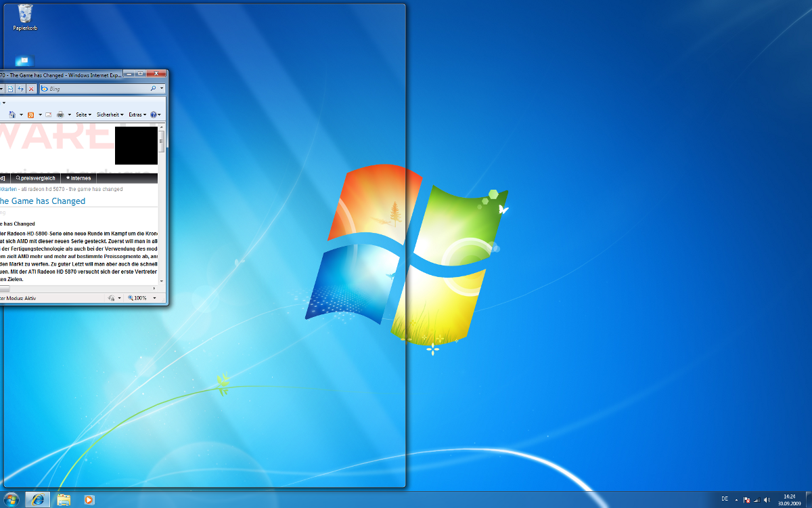812x508 pixels.
Task: Show hidden tray icons arrow
Action: [736, 500]
